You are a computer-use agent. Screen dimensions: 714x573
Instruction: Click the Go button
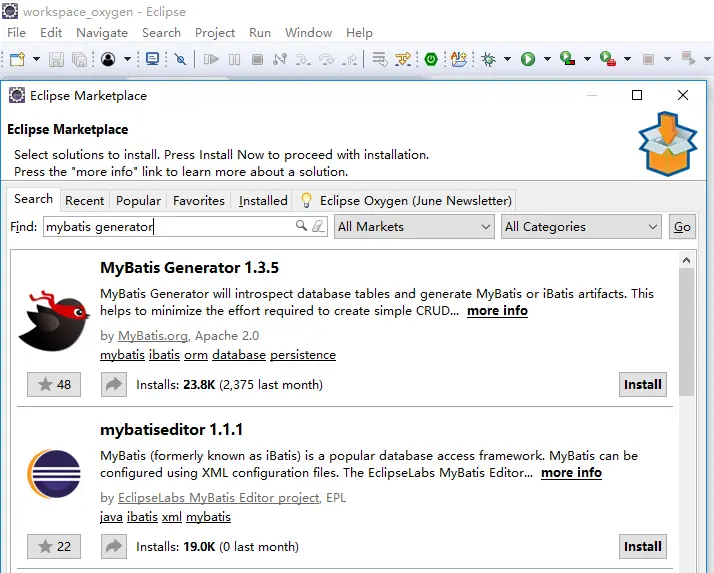point(682,226)
